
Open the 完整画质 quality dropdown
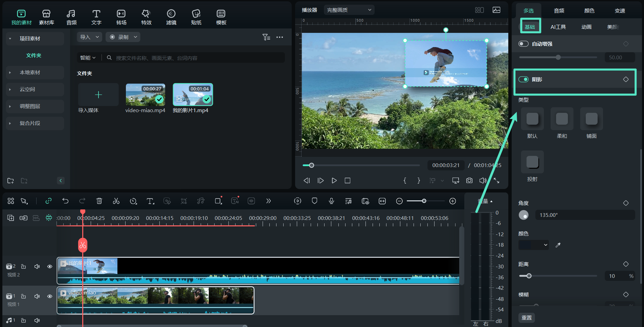pyautogui.click(x=349, y=10)
